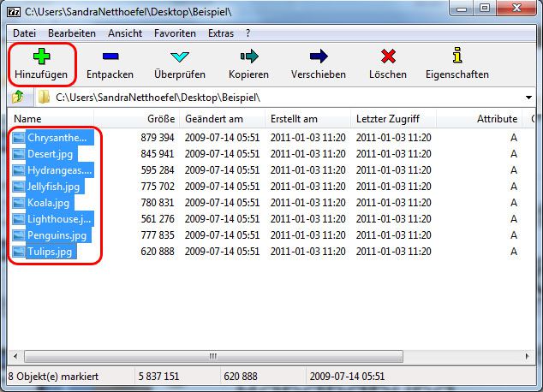Open the Bearbeiten menu
Screen dimensions: 543x392
coord(72,33)
